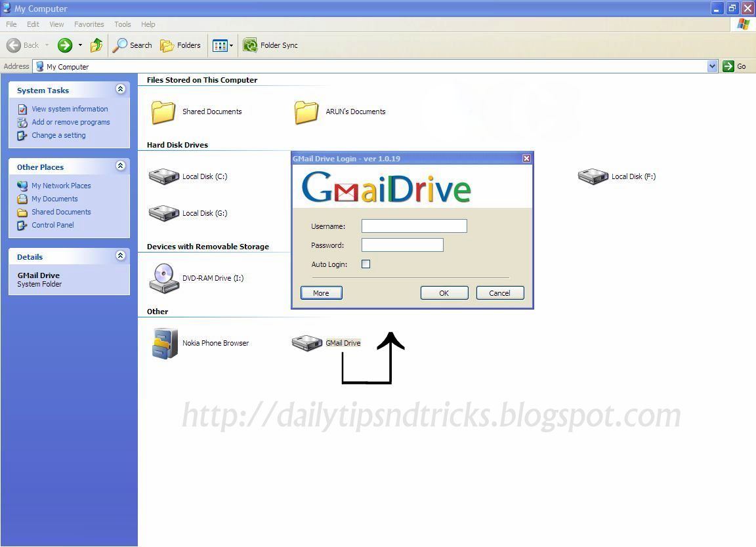The height and width of the screenshot is (547, 756).
Task: Expand the Address bar dropdown
Action: click(x=712, y=66)
